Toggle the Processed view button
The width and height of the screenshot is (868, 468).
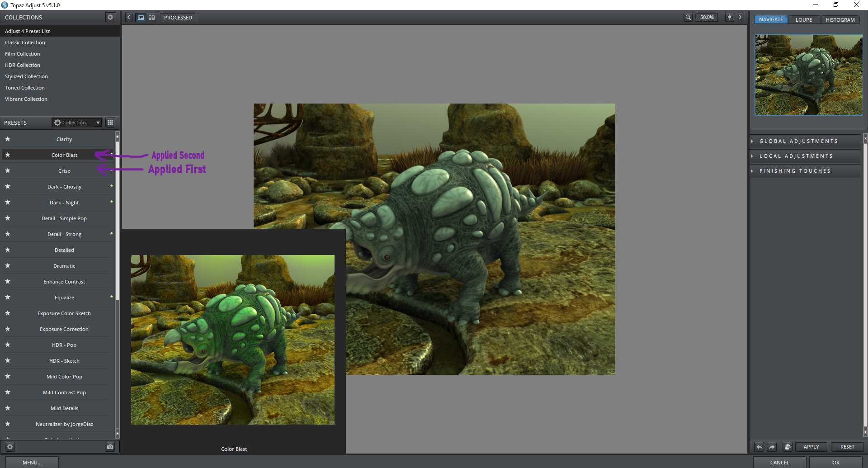pos(178,17)
